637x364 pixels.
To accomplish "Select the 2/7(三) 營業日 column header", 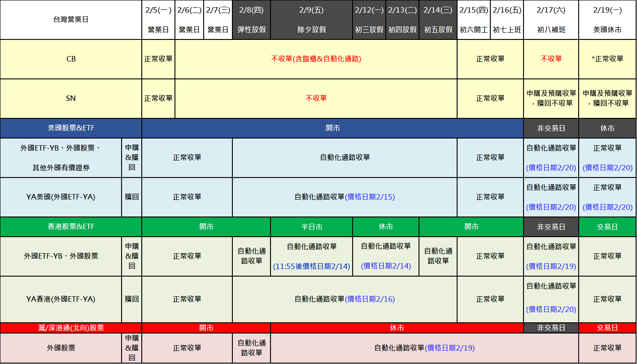I will tap(218, 20).
